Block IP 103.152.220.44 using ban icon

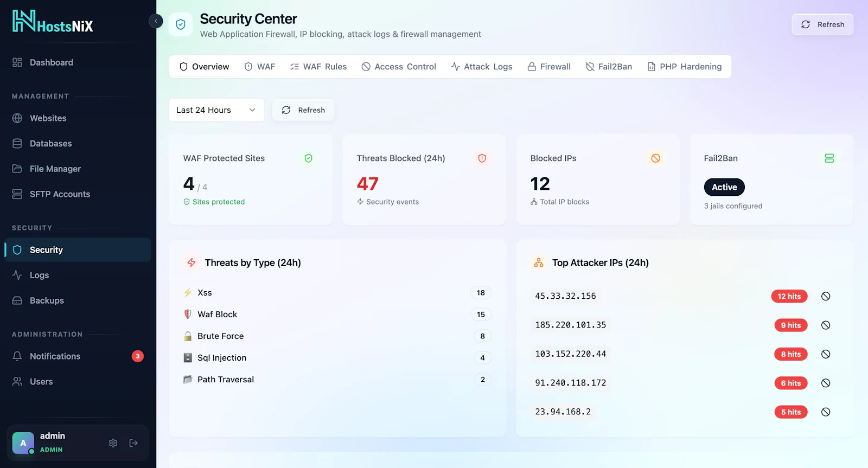click(x=826, y=354)
